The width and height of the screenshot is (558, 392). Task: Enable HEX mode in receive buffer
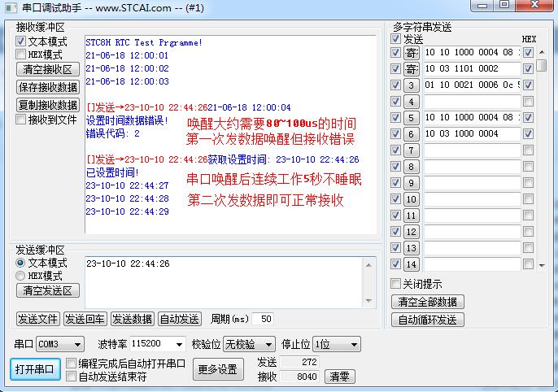pyautogui.click(x=20, y=54)
